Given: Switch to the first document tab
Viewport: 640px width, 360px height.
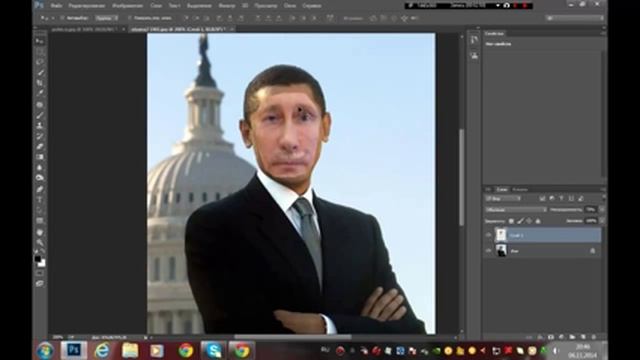Looking at the screenshot, I should click(x=84, y=29).
